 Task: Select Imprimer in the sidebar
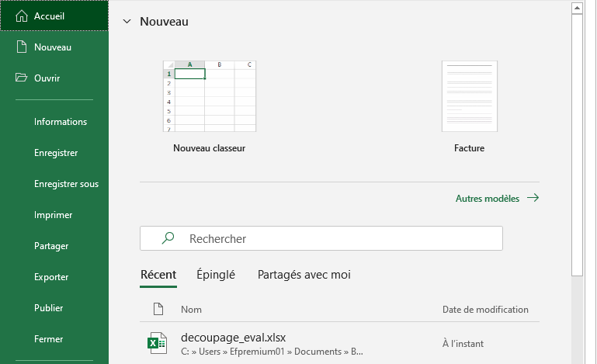click(x=54, y=215)
